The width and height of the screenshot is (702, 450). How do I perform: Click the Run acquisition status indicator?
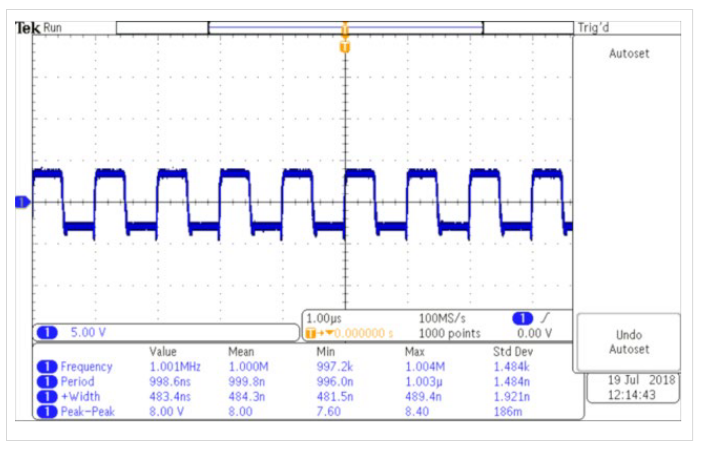53,28
